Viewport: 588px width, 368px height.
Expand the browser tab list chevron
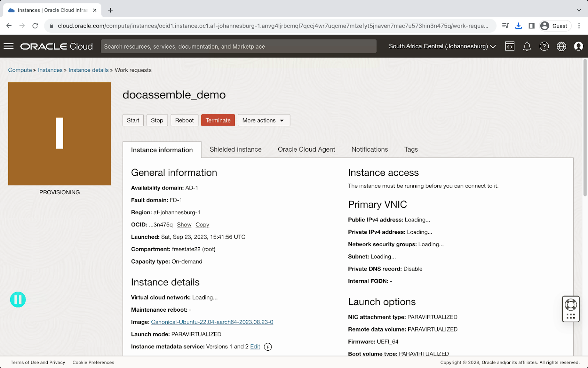(579, 10)
